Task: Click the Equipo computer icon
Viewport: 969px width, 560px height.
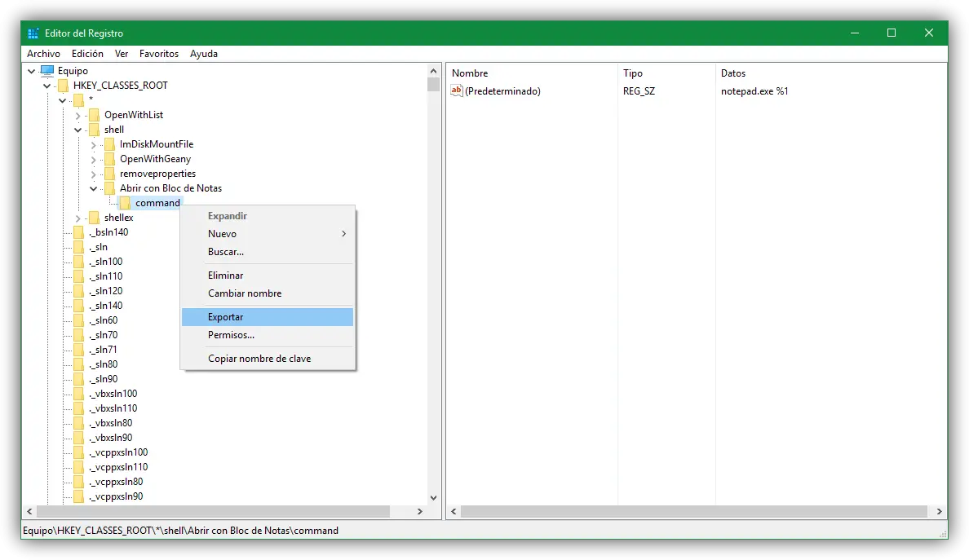Action: (x=47, y=70)
